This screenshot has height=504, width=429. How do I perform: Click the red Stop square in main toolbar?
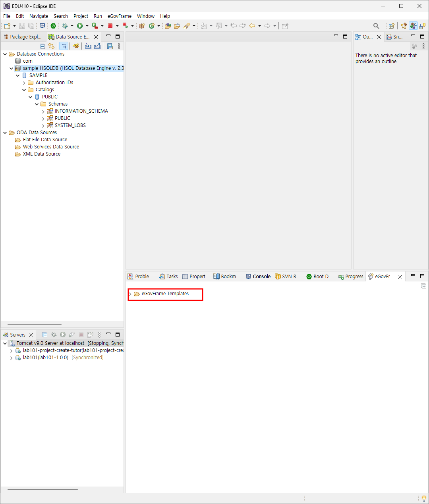[110, 26]
